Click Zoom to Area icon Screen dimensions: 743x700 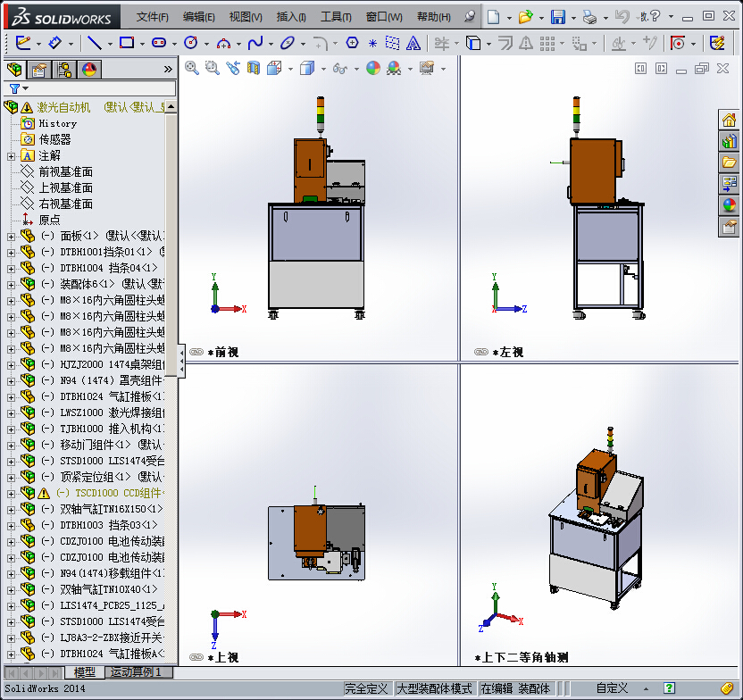(x=213, y=68)
